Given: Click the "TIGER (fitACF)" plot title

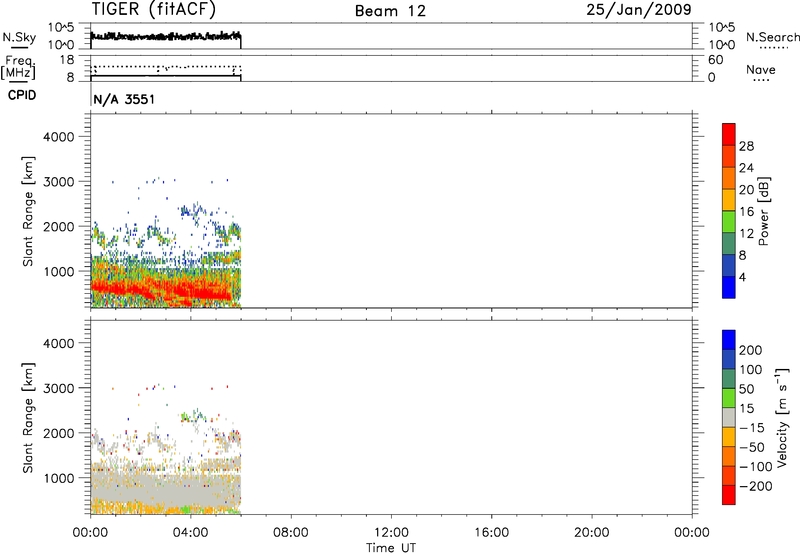Looking at the screenshot, I should [x=154, y=9].
